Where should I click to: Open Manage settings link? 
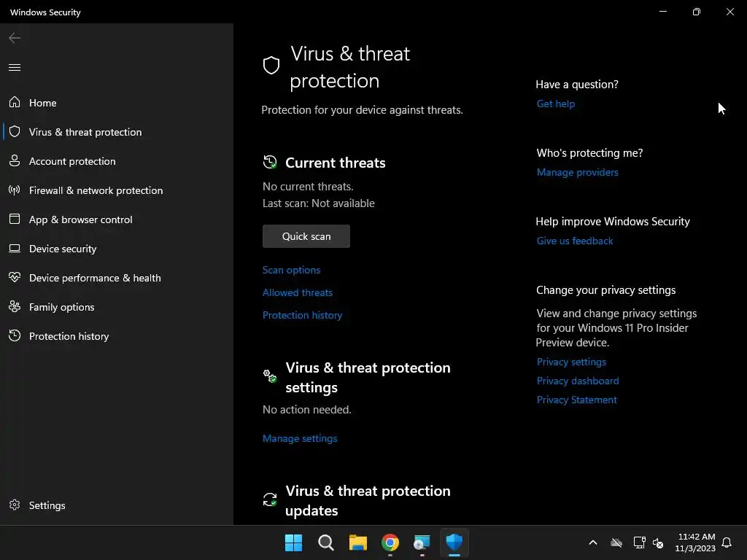click(x=300, y=438)
